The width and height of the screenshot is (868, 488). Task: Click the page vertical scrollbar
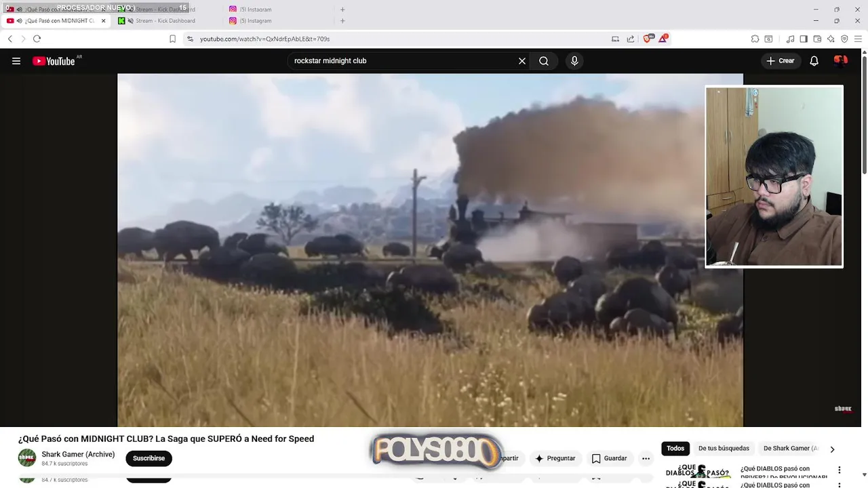pyautogui.click(x=864, y=115)
